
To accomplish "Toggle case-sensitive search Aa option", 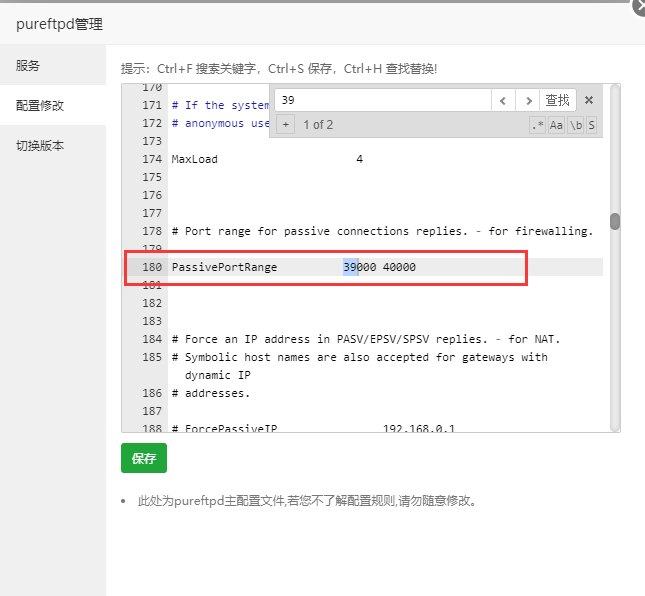I will pos(556,125).
